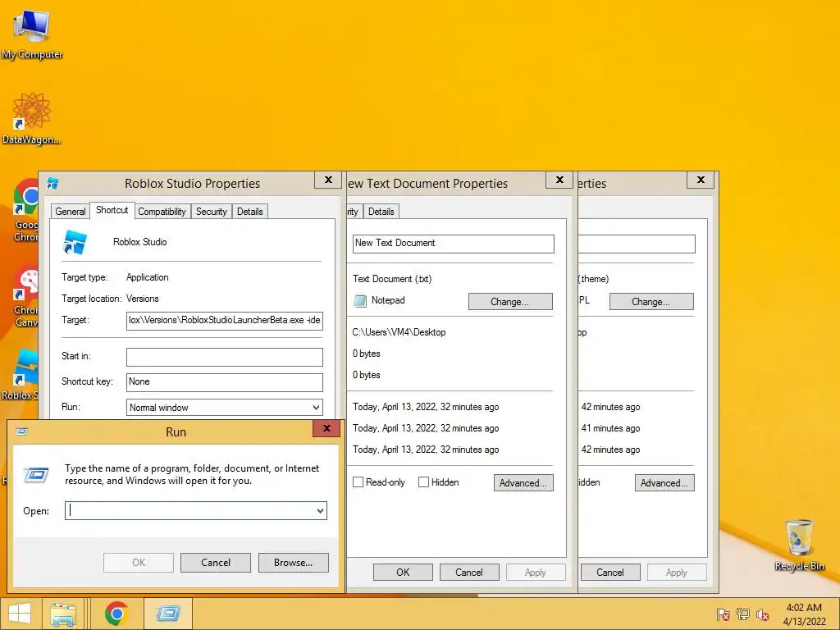840x630 pixels.
Task: Open My Computer desktop icon
Action: pyautogui.click(x=32, y=33)
